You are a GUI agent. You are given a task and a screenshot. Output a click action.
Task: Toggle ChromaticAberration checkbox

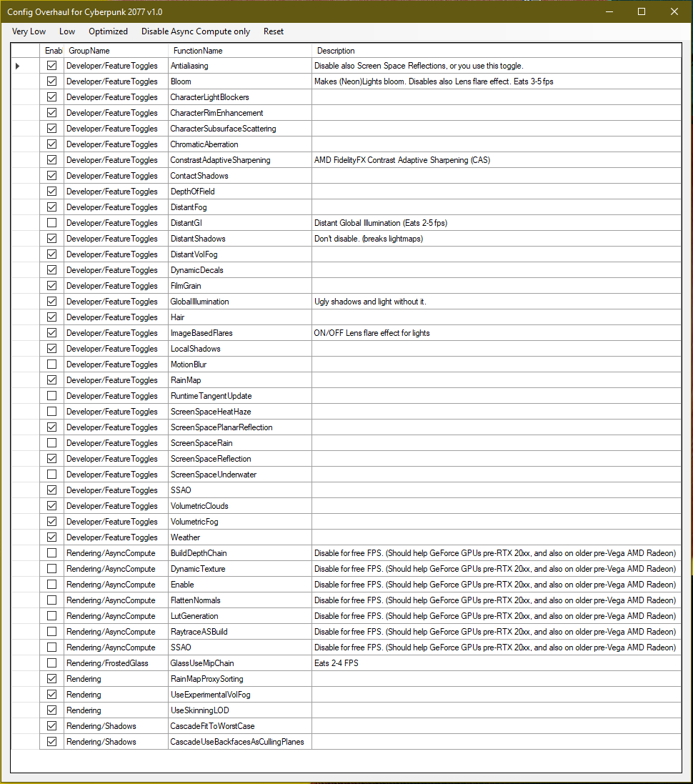click(x=51, y=144)
